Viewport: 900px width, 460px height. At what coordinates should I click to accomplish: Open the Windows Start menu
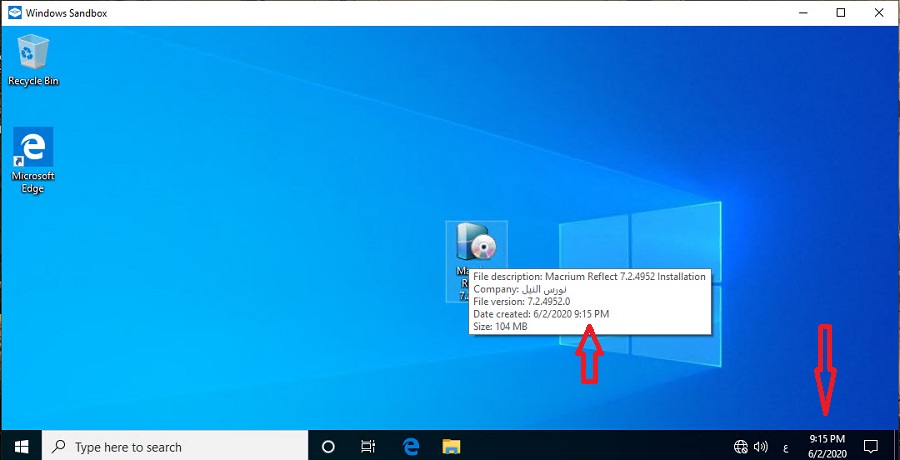(x=20, y=446)
